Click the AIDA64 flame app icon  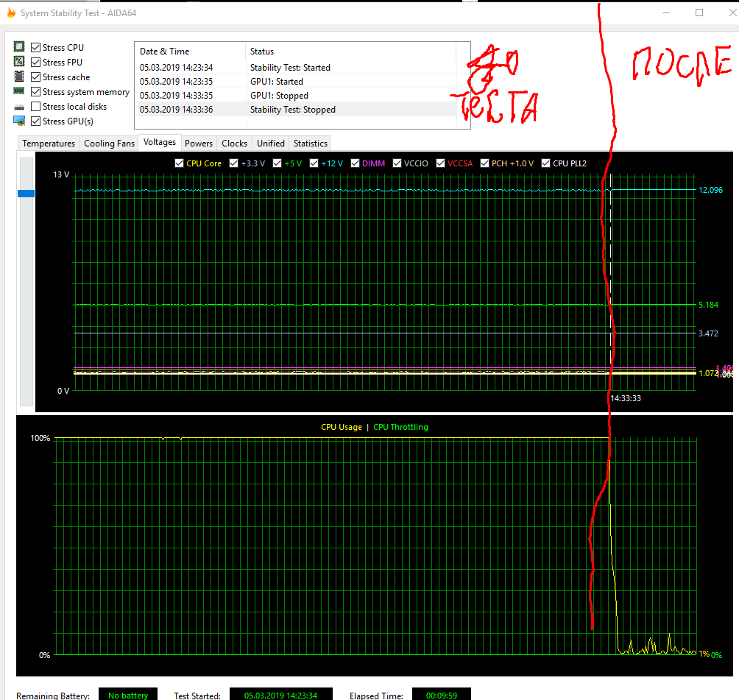(x=11, y=13)
